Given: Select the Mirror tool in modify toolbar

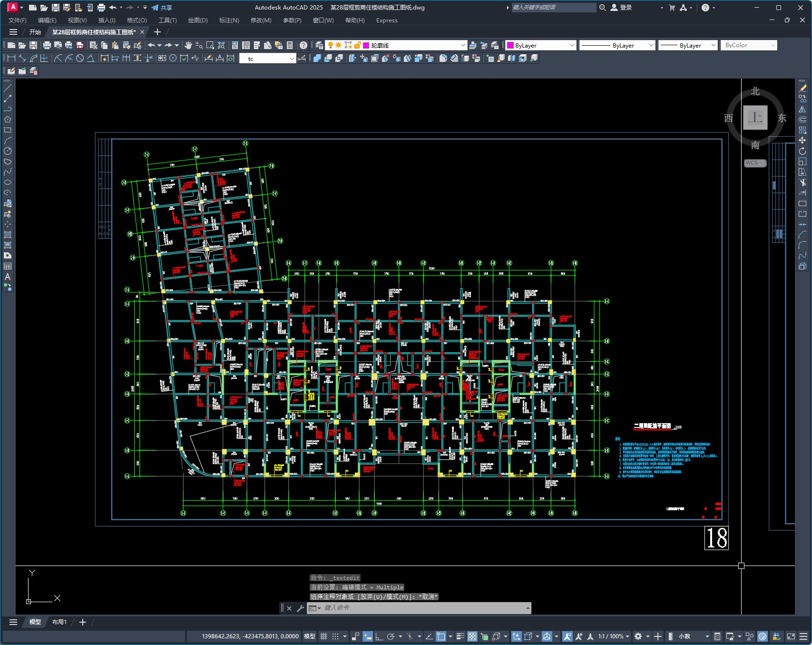Looking at the screenshot, I should 802,109.
